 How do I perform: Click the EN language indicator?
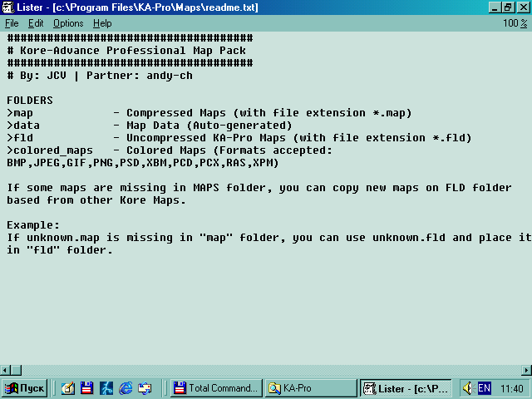coord(484,388)
